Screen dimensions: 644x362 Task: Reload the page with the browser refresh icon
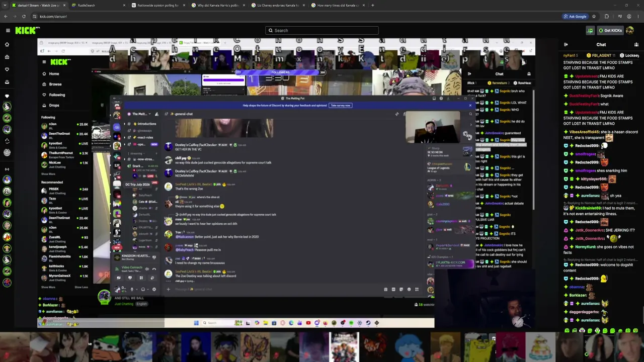click(24, 16)
